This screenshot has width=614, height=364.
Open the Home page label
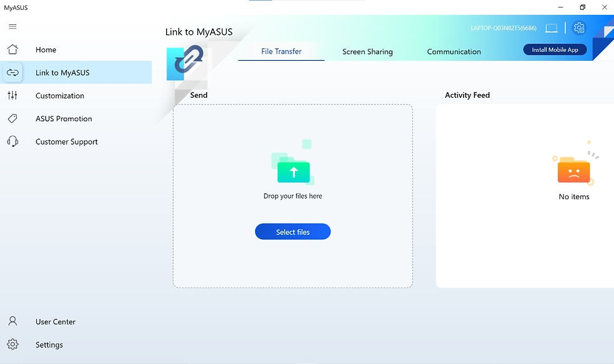(46, 49)
